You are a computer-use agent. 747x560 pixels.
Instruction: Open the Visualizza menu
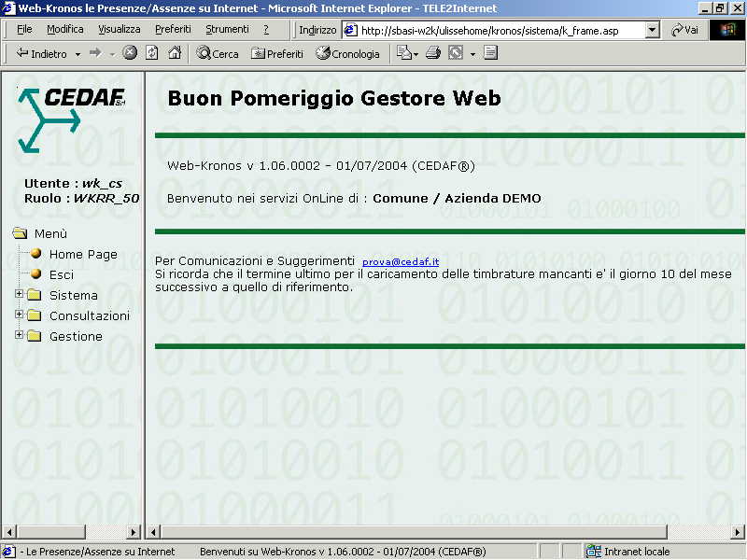coord(120,30)
